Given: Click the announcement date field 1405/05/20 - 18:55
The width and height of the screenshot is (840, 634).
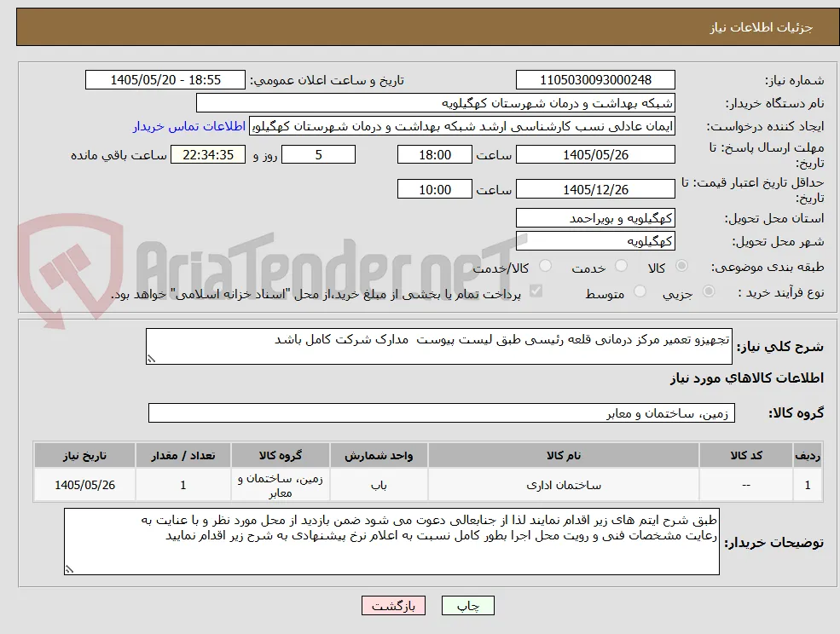Looking at the screenshot, I should click(x=165, y=80).
